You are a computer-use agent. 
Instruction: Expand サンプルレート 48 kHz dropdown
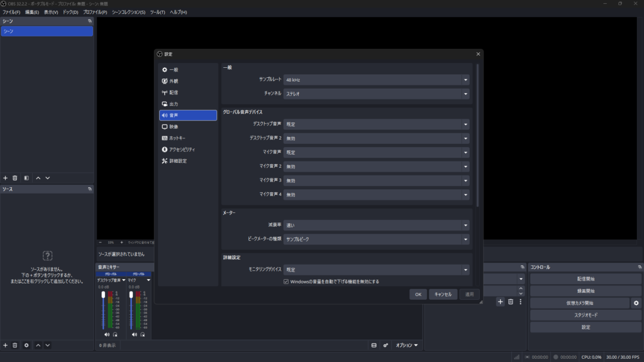[x=376, y=80]
